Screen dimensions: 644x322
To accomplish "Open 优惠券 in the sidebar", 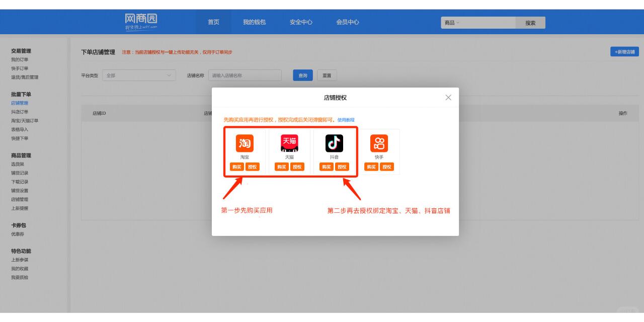I will click(18, 234).
